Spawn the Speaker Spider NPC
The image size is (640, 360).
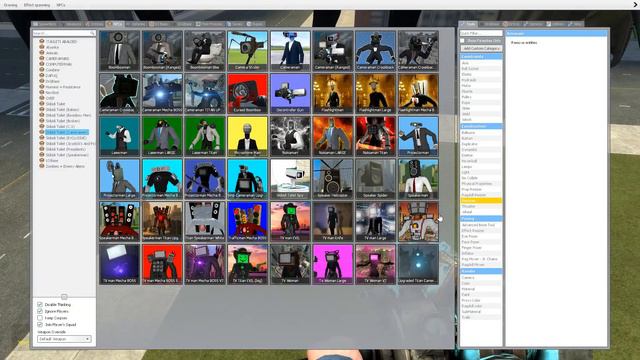point(375,179)
